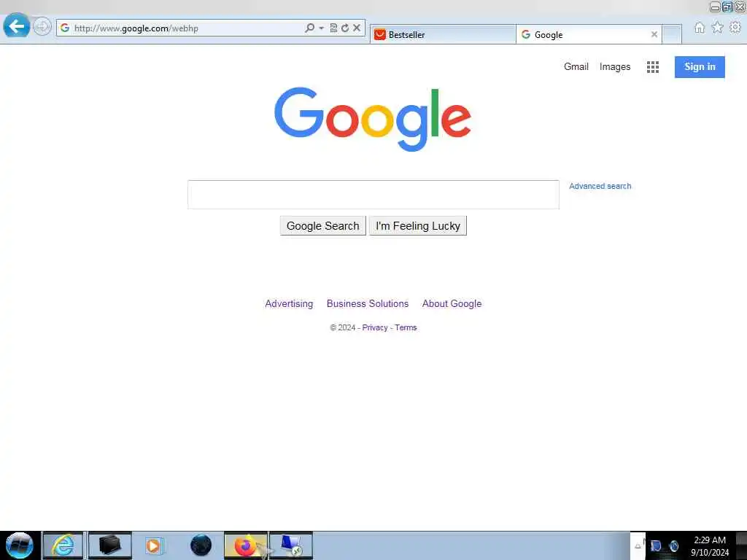
Task: Go back using the browser Back arrow
Action: pyautogui.click(x=17, y=26)
